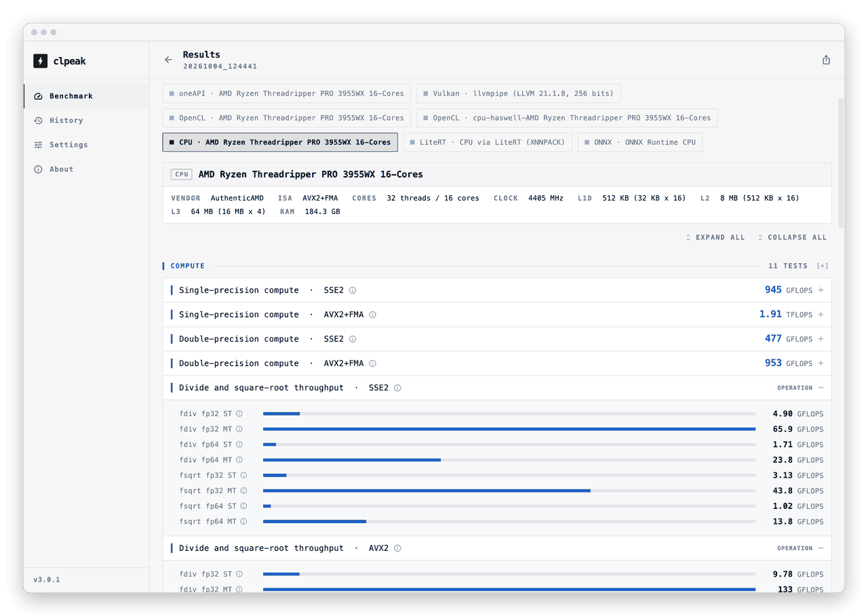Screen dimensions: 868x616
Task: Click the version label v3.0.1
Action: point(47,580)
